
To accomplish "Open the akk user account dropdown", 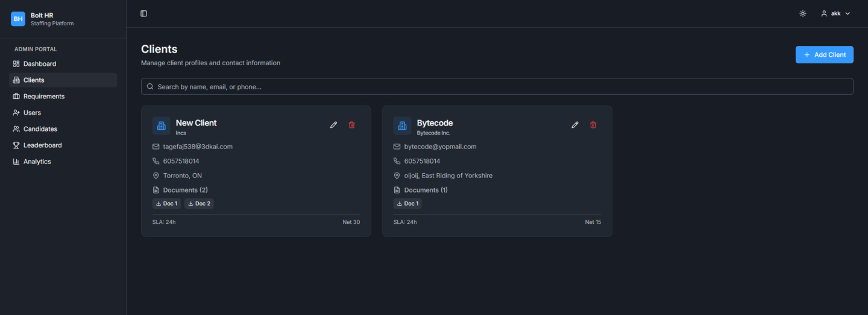I will tap(835, 13).
